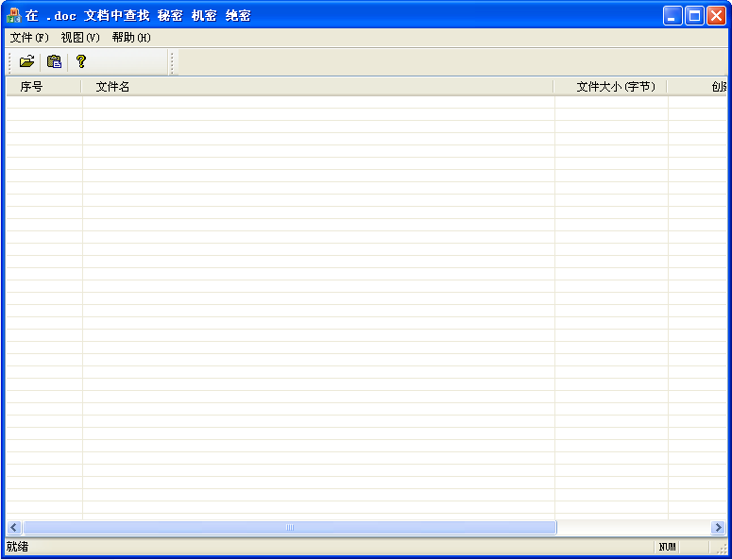Open the 文件(F) menu
The width and height of the screenshot is (732, 560).
pos(29,38)
